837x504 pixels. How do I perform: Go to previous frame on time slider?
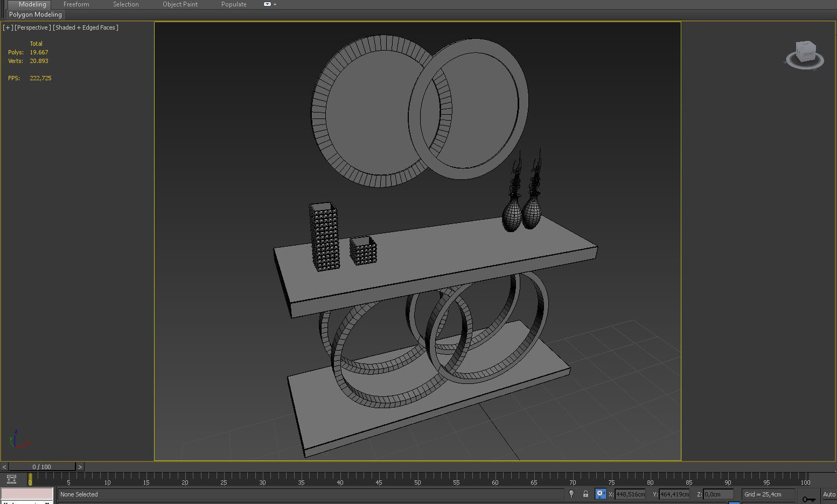4,467
